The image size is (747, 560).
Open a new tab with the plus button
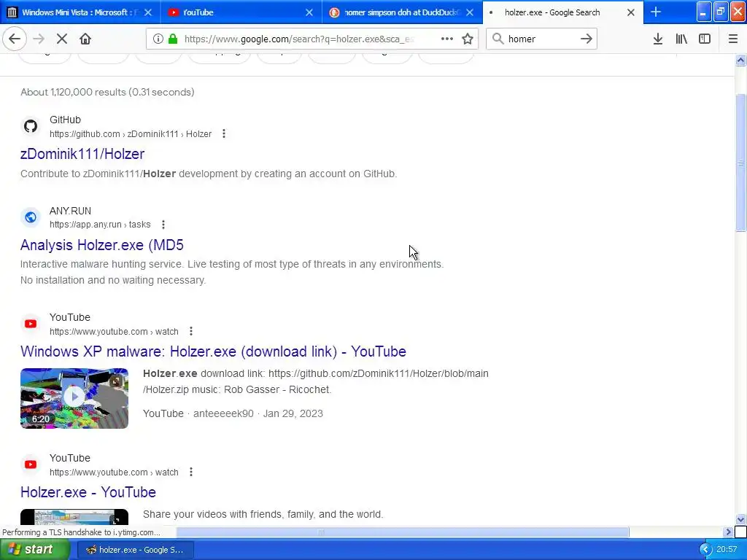656,12
